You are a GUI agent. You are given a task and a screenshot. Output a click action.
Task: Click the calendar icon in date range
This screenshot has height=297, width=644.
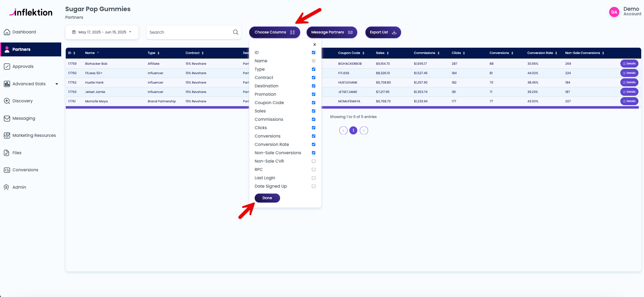coord(74,32)
